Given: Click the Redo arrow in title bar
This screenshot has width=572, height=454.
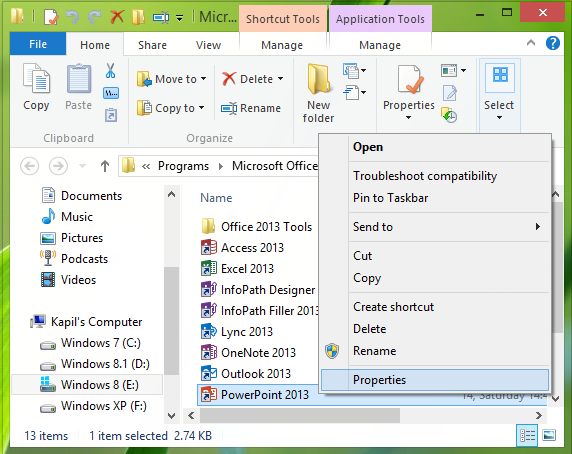Looking at the screenshot, I should [95, 17].
